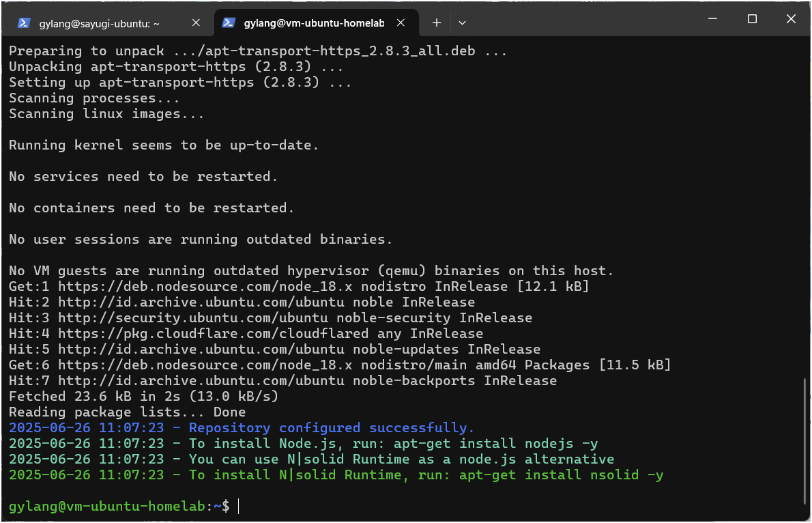Viewport: 812px width, 523px height.
Task: Close the terminal window
Action: [x=791, y=19]
